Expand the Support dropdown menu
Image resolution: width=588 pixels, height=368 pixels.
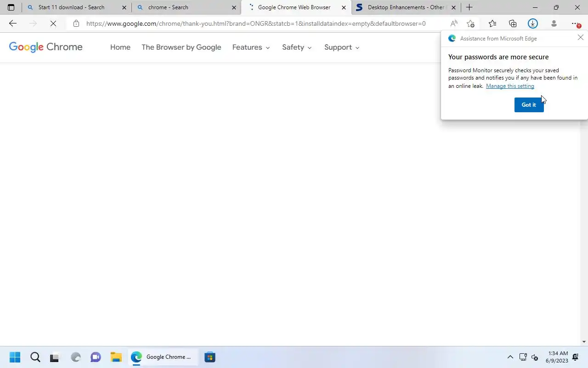pos(342,47)
